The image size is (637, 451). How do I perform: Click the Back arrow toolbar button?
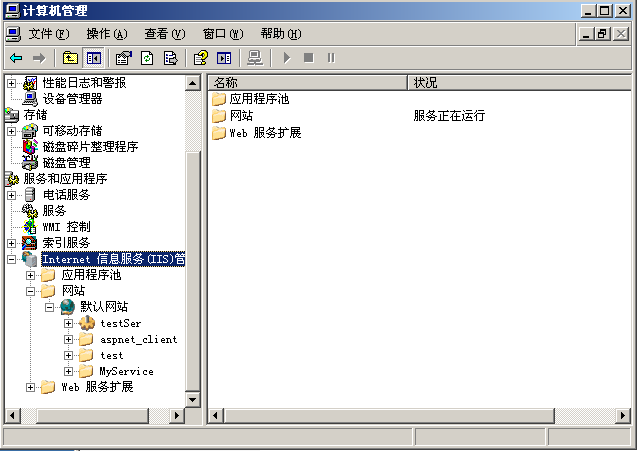(16, 58)
